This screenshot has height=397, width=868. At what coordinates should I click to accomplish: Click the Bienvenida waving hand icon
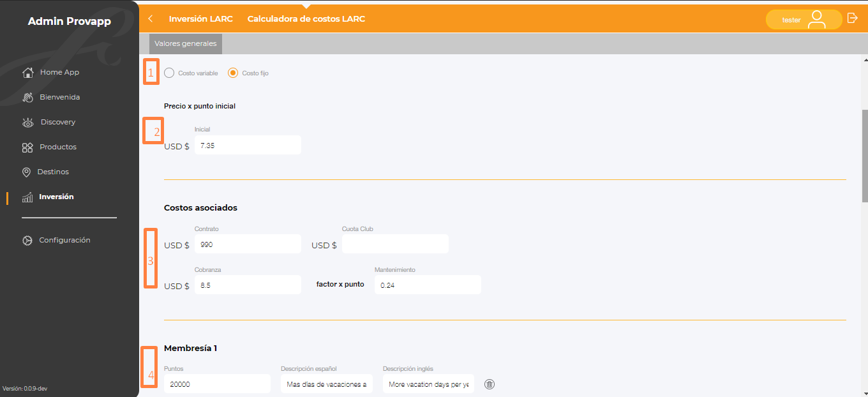pyautogui.click(x=27, y=97)
